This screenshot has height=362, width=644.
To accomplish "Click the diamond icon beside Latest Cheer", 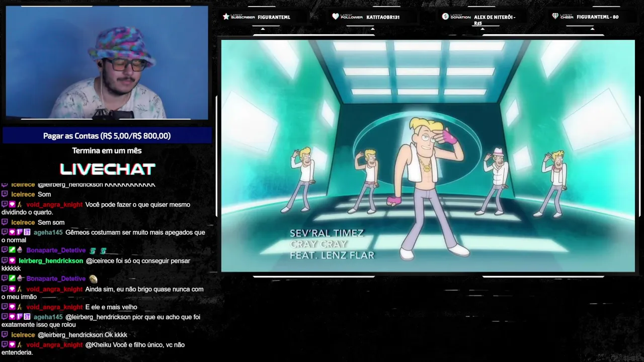I will point(555,17).
